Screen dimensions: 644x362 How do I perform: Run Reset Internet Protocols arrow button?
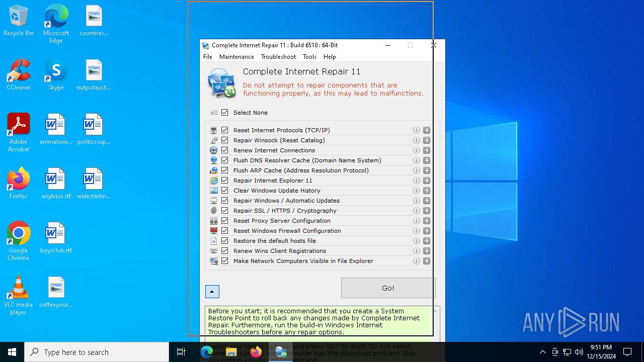coord(427,130)
